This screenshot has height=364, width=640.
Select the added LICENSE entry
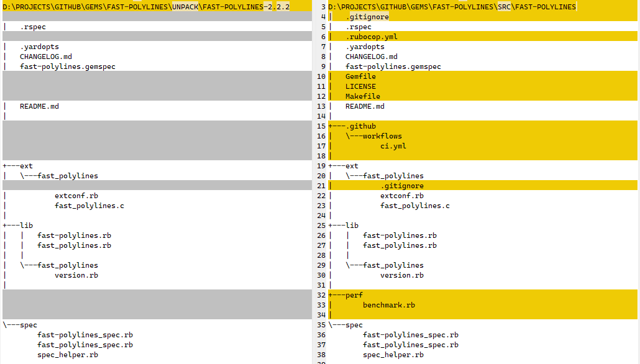(x=360, y=86)
